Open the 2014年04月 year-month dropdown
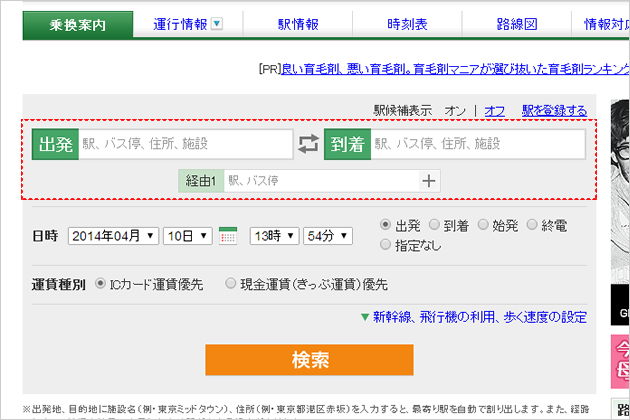The image size is (630, 420). click(x=113, y=236)
